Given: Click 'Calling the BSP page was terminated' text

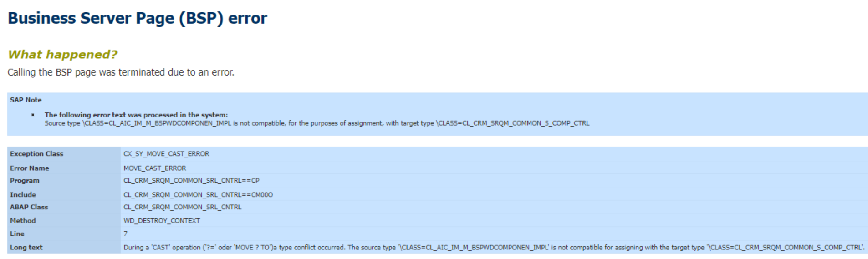Looking at the screenshot, I should pos(121,72).
